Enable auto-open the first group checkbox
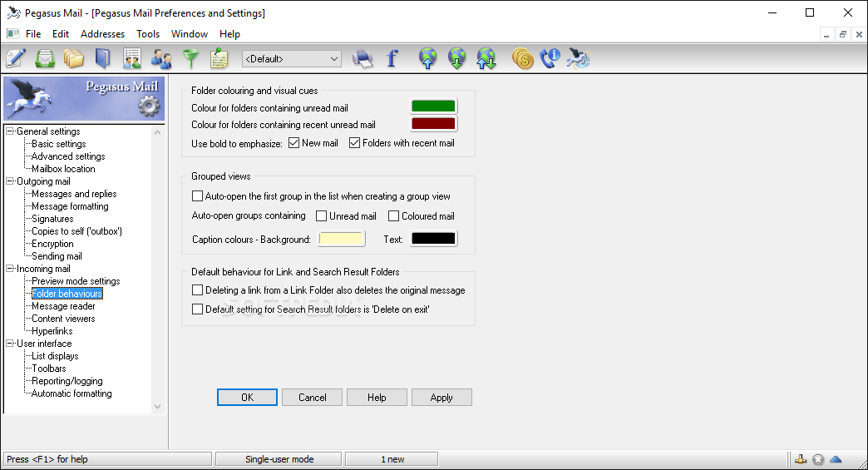 (197, 196)
